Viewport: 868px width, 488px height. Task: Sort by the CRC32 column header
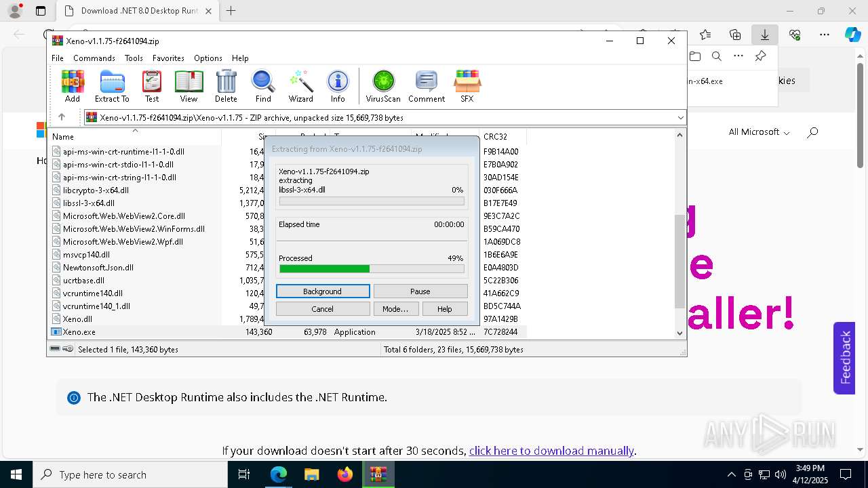(502, 136)
